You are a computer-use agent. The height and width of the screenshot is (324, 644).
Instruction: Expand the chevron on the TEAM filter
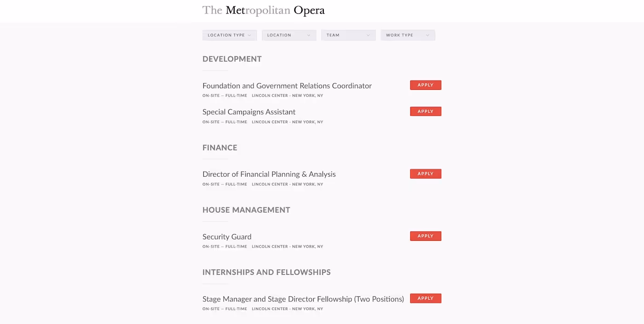pyautogui.click(x=369, y=35)
